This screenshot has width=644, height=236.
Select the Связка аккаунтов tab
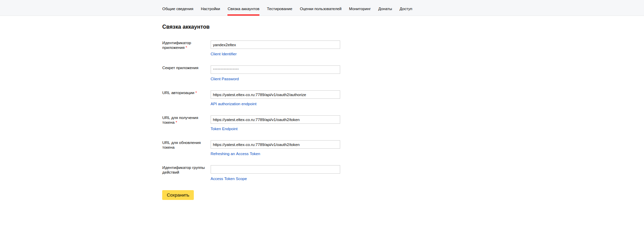[243, 9]
